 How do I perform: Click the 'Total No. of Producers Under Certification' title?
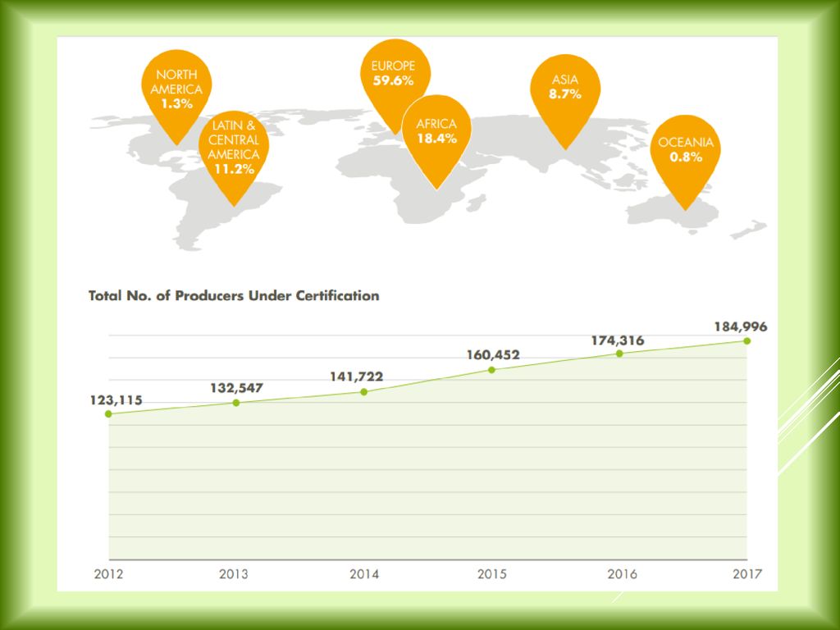point(234,295)
